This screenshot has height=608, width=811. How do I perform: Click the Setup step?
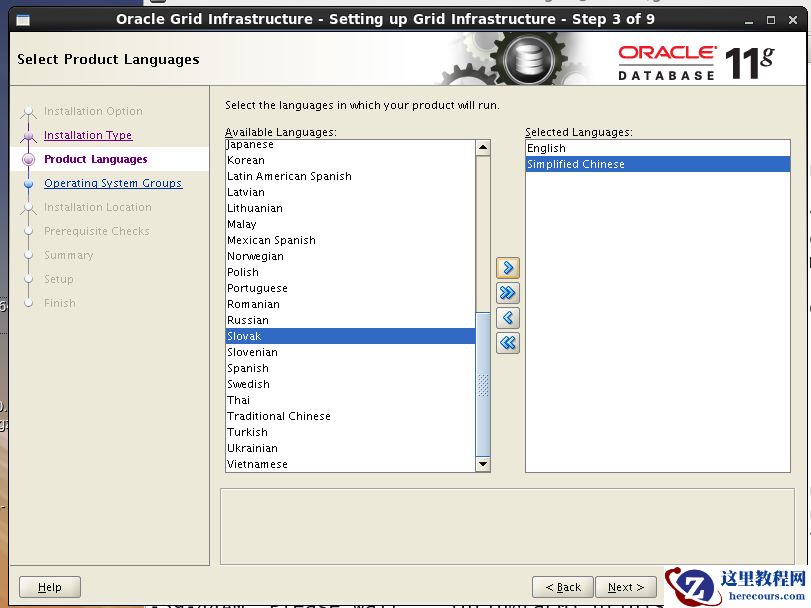click(58, 279)
